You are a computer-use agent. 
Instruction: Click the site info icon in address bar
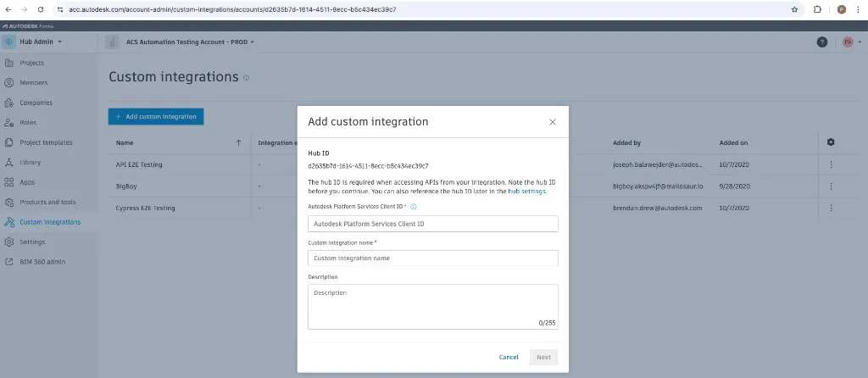60,9
